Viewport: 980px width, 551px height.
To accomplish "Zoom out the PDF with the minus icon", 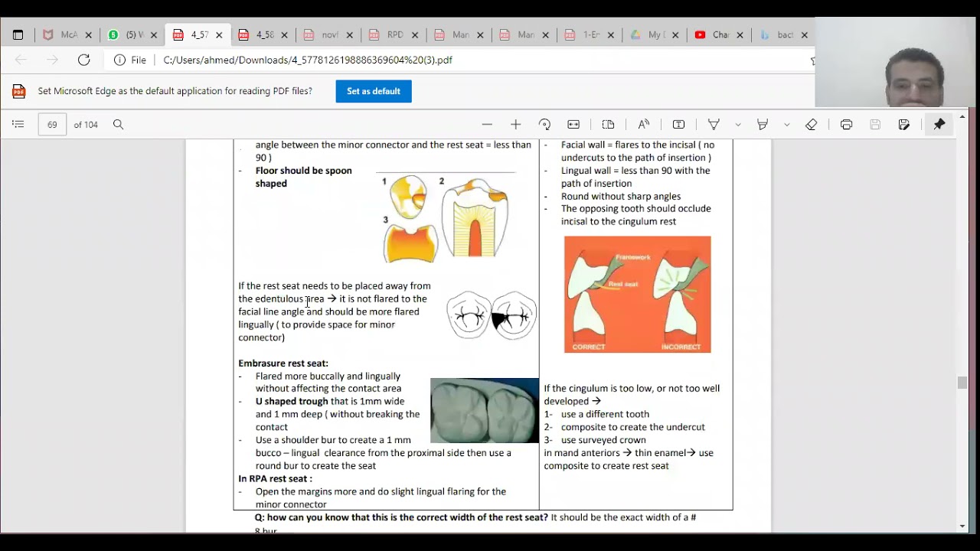I will [487, 125].
